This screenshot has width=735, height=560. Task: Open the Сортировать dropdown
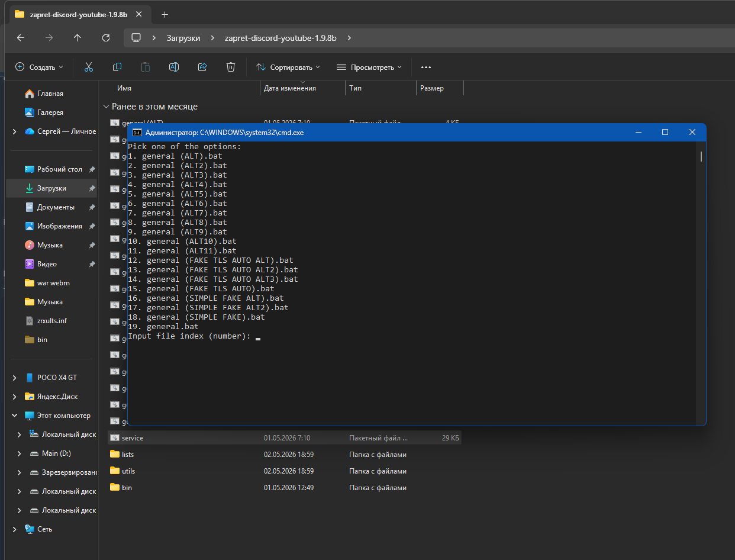[x=288, y=67]
